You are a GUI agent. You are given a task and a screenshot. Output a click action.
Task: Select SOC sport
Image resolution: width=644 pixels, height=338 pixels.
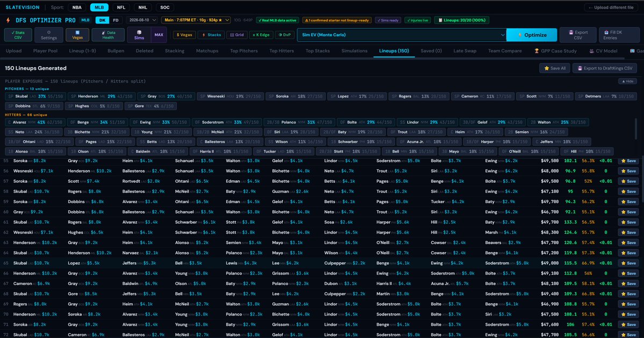(x=165, y=8)
